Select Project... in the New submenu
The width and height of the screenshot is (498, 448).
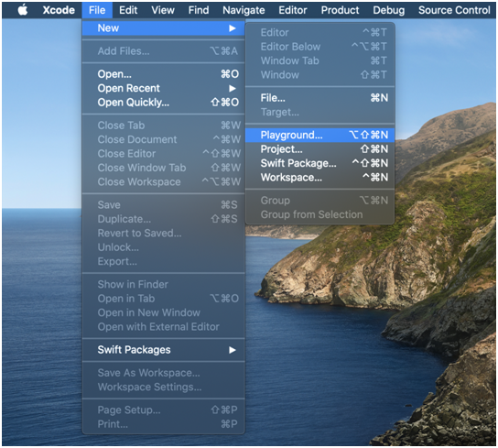pyautogui.click(x=319, y=149)
